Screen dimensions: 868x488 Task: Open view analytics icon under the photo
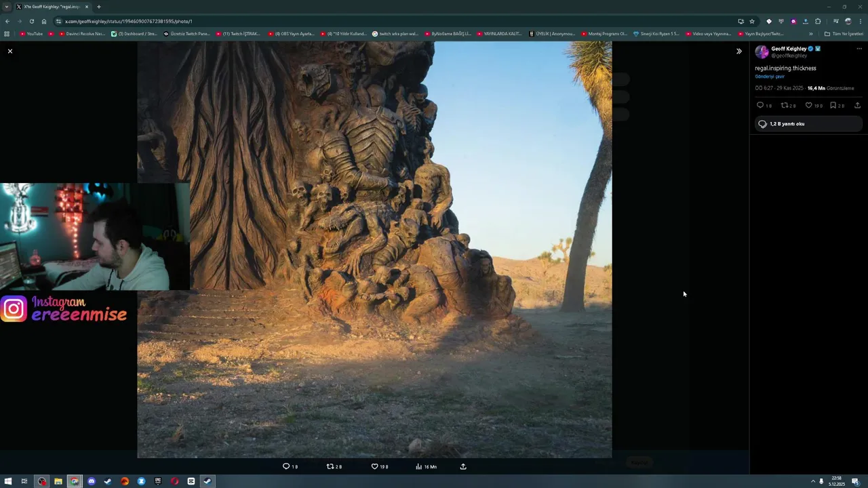418,466
